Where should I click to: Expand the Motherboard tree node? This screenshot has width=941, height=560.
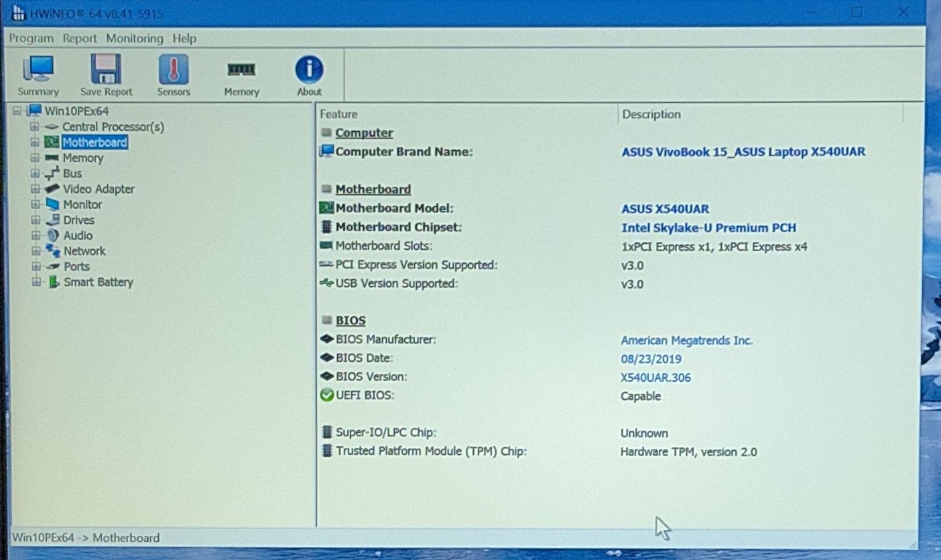tap(34, 142)
